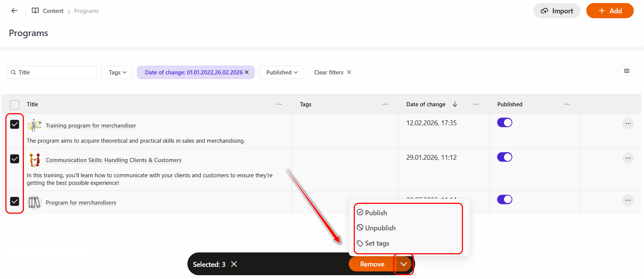This screenshot has height=279, width=644.
Task: Open the column settings icon
Action: (x=627, y=71)
